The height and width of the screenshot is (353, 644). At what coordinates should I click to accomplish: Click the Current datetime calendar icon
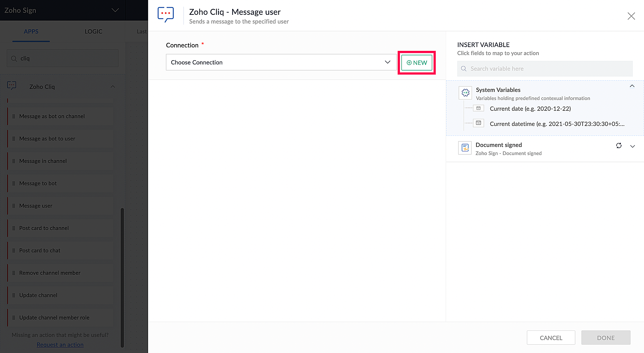pyautogui.click(x=478, y=123)
